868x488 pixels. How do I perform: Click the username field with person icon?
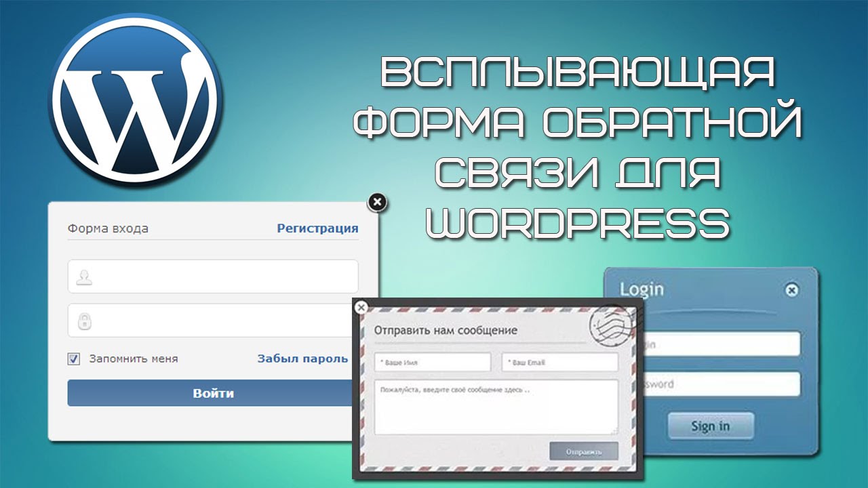(213, 277)
